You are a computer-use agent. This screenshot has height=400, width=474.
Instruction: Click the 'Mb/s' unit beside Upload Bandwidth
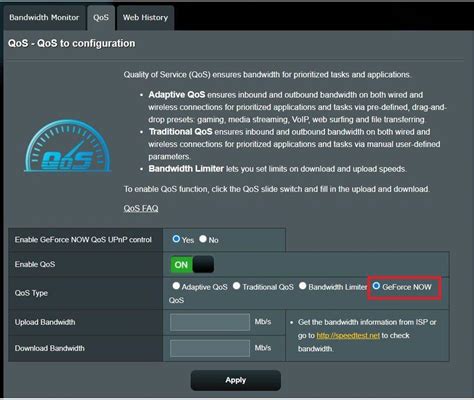263,322
